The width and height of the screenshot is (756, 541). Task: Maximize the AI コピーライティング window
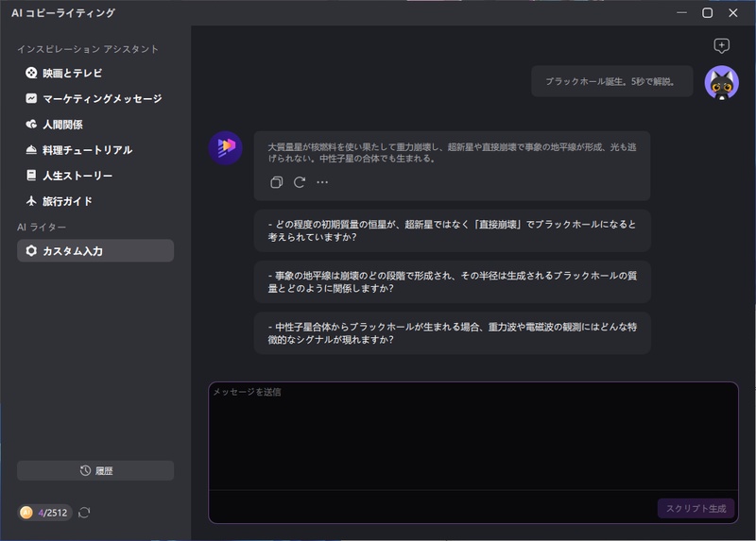(707, 13)
